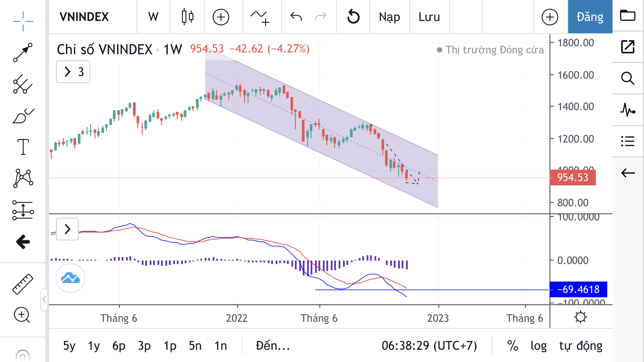The height and width of the screenshot is (362, 644).
Task: Select the trend line drawing tool
Action: [x=23, y=52]
